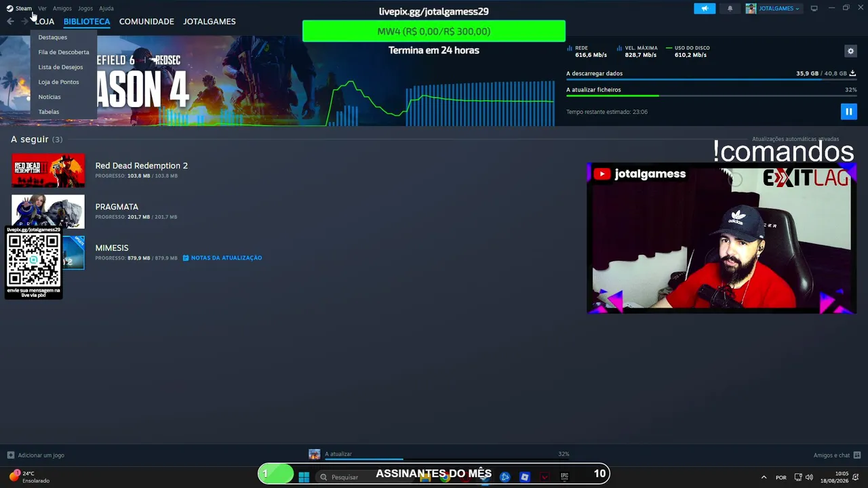Select the Red Dead Redemption 2 title
The height and width of the screenshot is (488, 868).
pyautogui.click(x=142, y=165)
